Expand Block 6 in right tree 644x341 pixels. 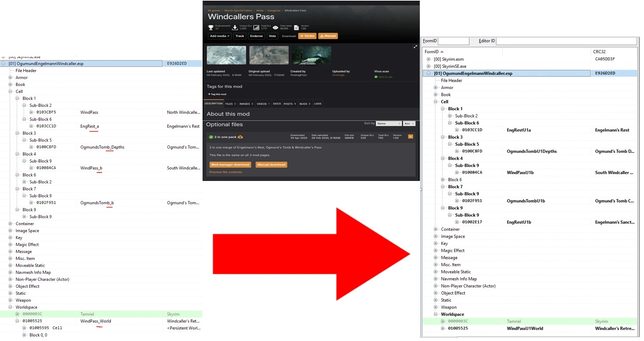[x=443, y=180]
